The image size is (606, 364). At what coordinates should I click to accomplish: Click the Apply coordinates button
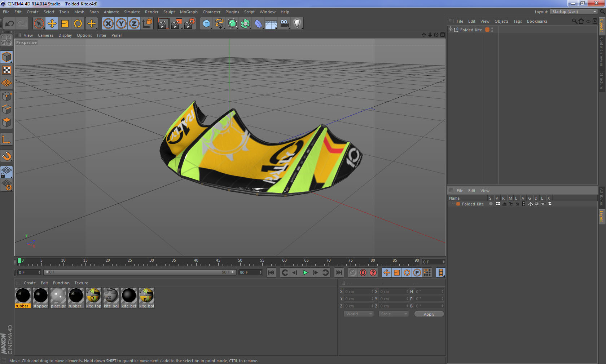click(429, 314)
